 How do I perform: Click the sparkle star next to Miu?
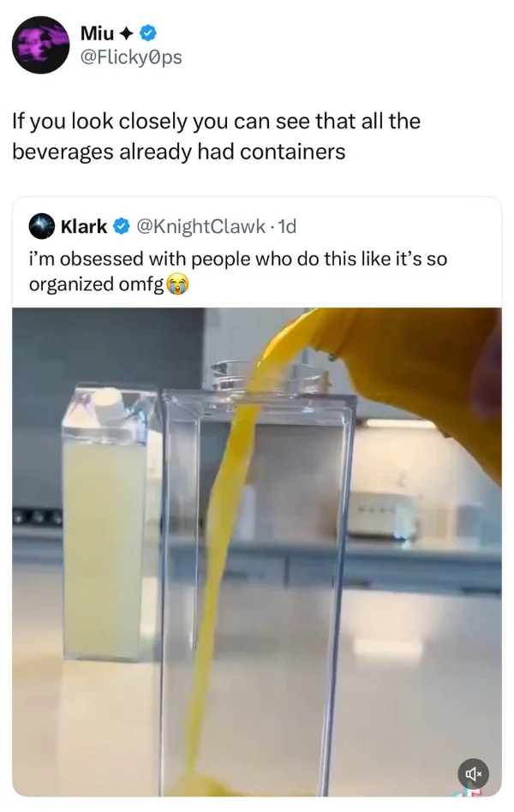point(126,33)
